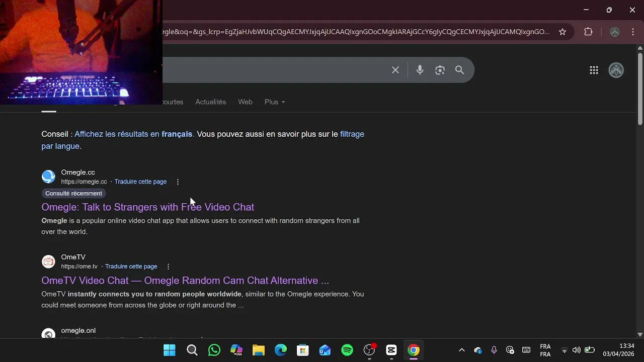
Task: Open the Chrome profile avatar in the toolbar
Action: [615, 32]
